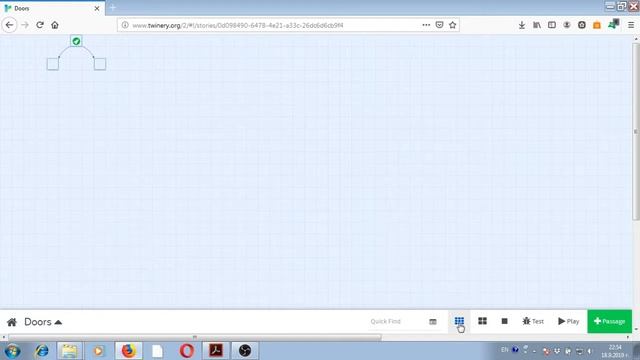Open OBS Studio from the taskbar

(x=245, y=351)
